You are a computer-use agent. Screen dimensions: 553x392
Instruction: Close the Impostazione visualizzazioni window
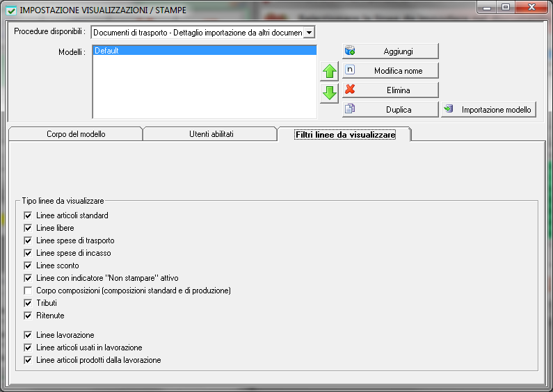click(532, 7)
